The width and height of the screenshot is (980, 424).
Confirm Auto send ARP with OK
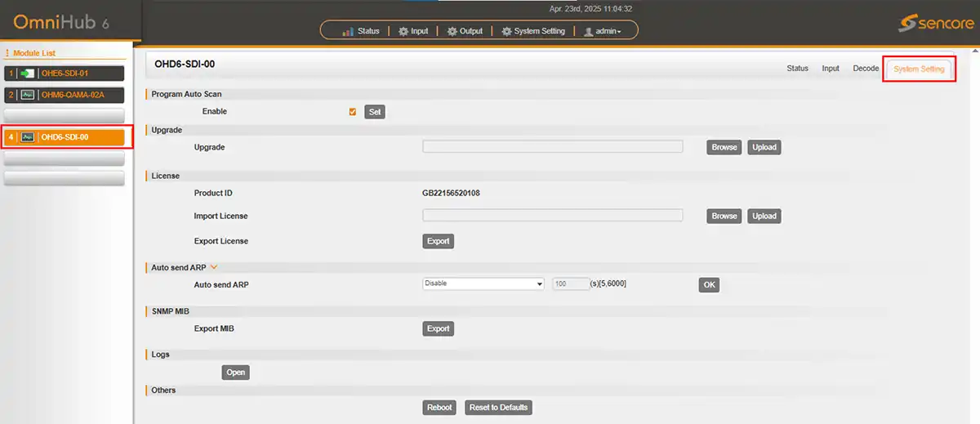click(x=709, y=285)
